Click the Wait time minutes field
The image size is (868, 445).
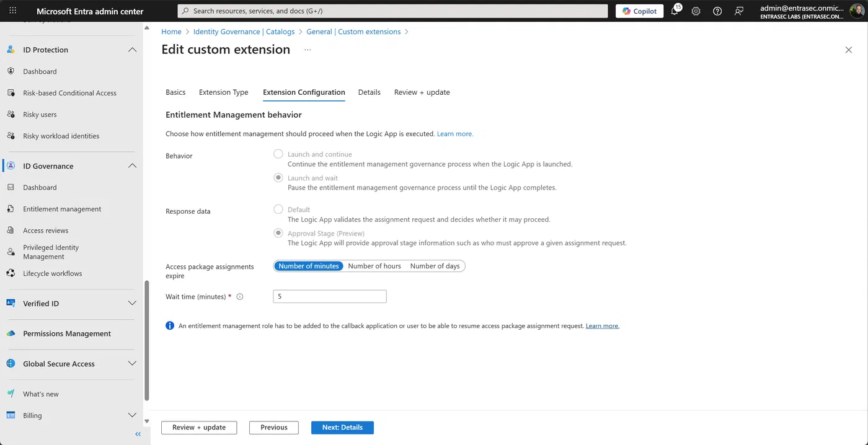pyautogui.click(x=330, y=297)
